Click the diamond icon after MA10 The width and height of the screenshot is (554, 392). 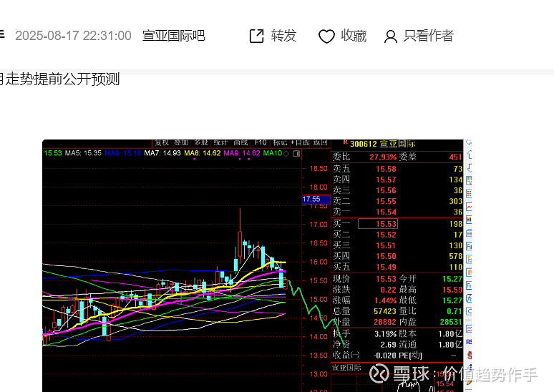(286, 154)
